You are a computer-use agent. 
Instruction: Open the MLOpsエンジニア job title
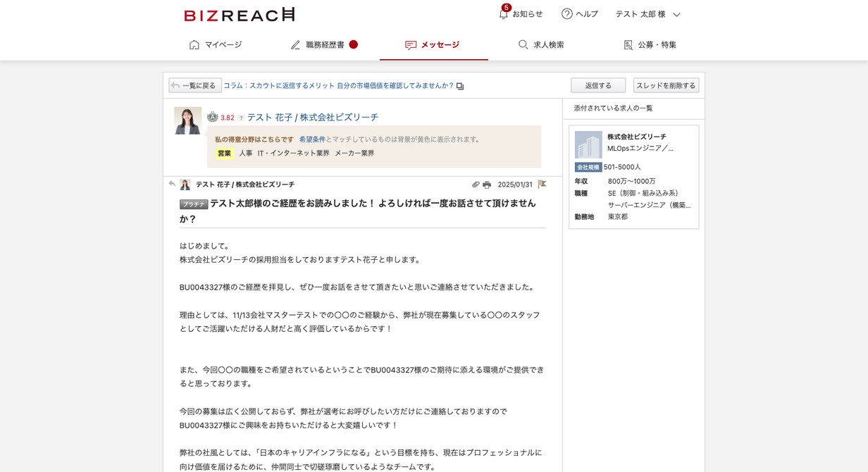point(640,149)
